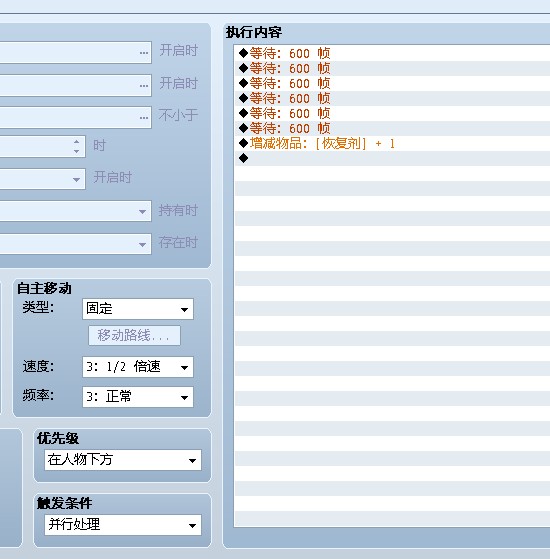Click the ellipsis button beside 不小于
Screen dimensions: 550x559
click(144, 118)
